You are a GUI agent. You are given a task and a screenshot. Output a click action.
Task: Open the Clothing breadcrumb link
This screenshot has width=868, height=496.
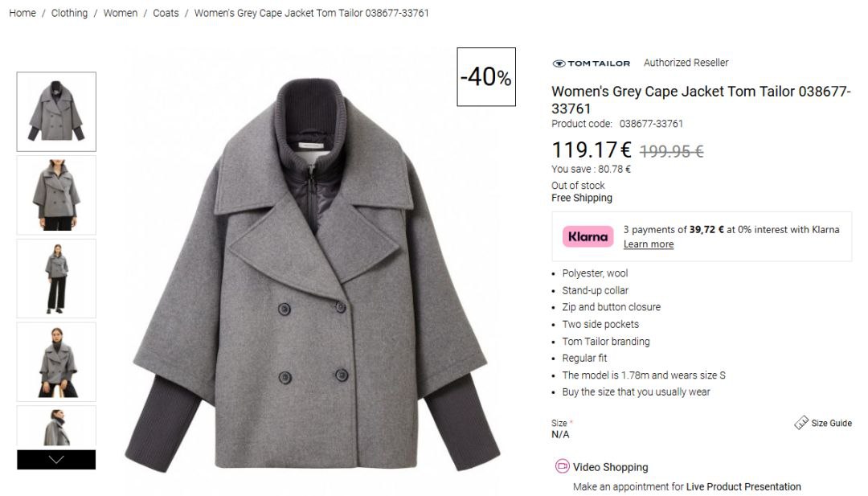pyautogui.click(x=69, y=13)
